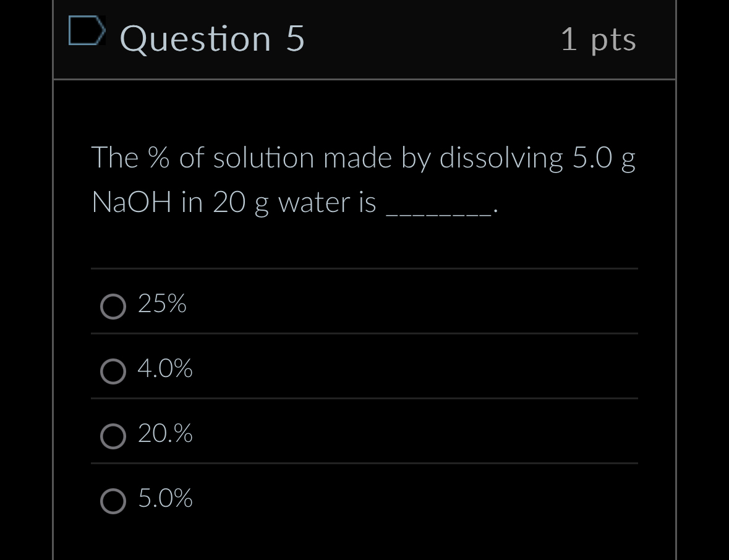Select the 25% answer radio button
729x560 pixels.
point(113,307)
